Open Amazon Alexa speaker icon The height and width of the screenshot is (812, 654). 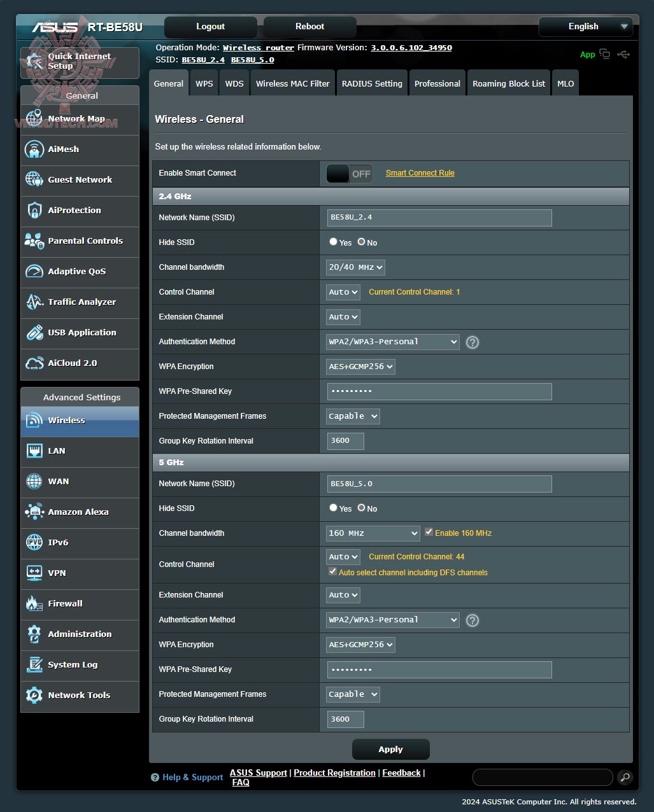34,512
